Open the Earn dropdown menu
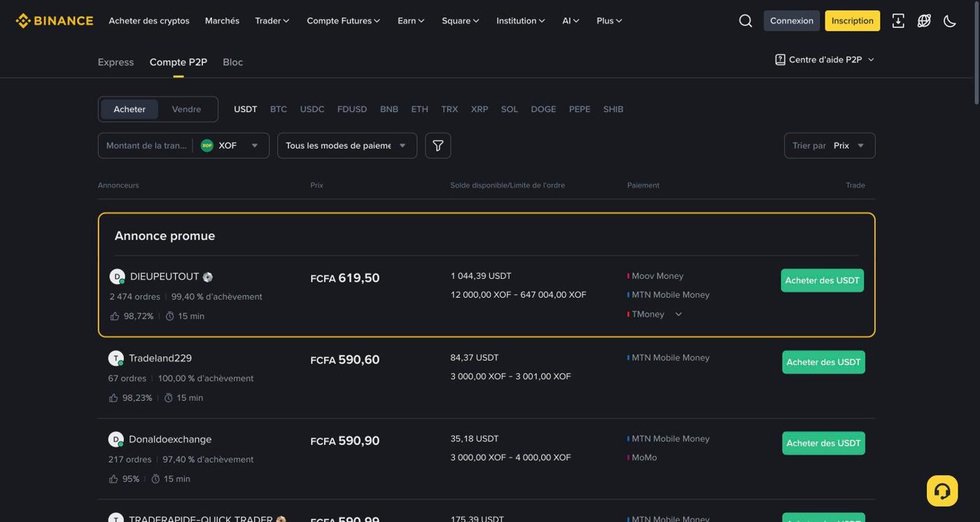This screenshot has height=522, width=980. [x=412, y=21]
